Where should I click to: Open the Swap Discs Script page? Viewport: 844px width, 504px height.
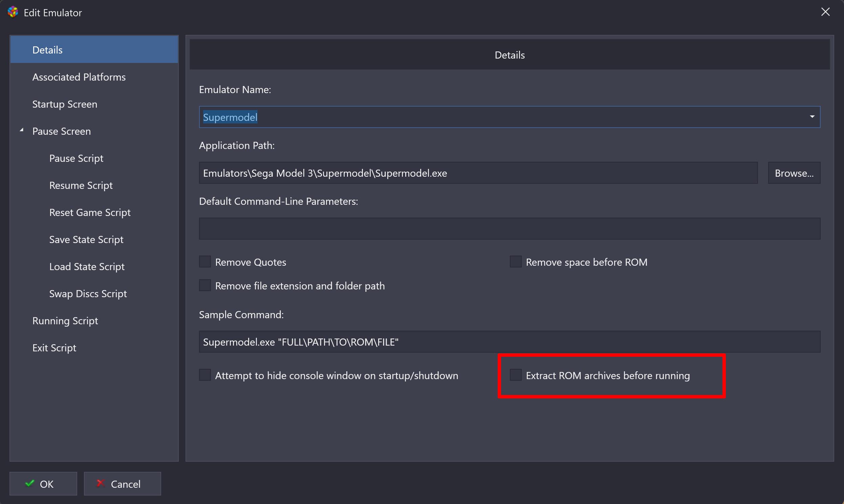pos(88,294)
